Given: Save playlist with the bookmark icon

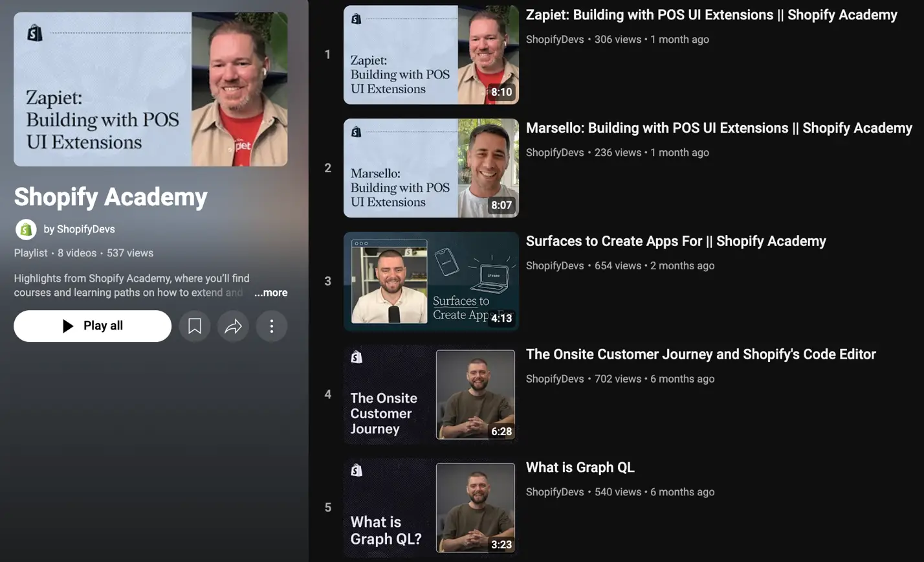Looking at the screenshot, I should pos(194,326).
